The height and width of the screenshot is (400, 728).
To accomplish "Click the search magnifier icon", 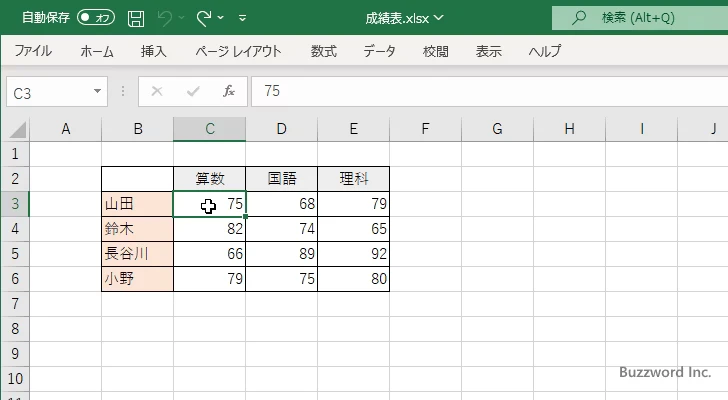I will point(578,18).
